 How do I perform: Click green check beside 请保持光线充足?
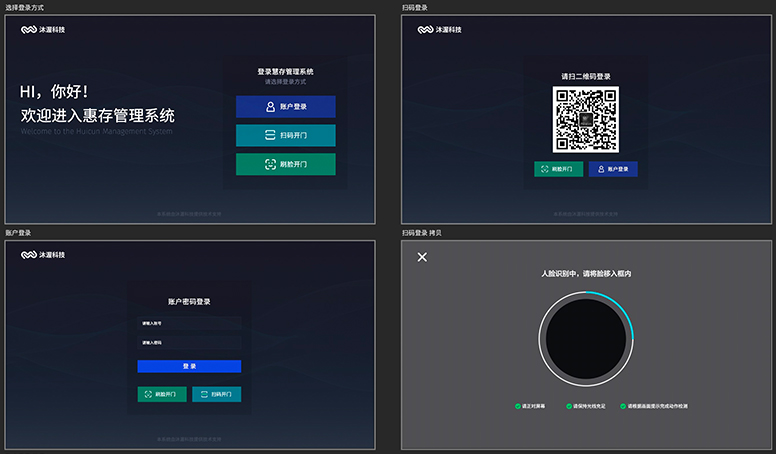(x=569, y=406)
